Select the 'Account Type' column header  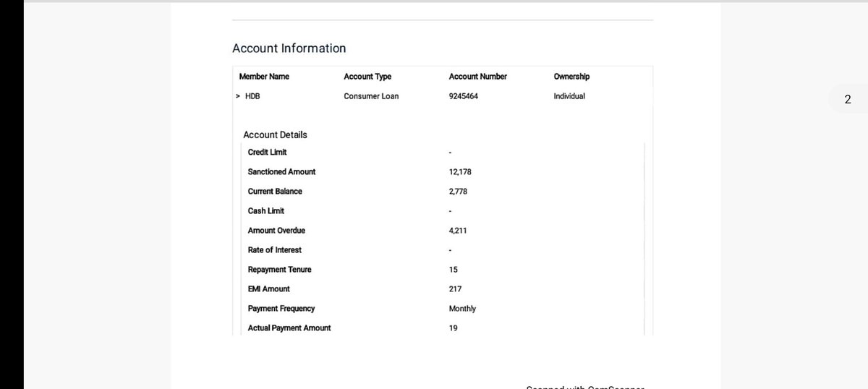[x=367, y=77]
